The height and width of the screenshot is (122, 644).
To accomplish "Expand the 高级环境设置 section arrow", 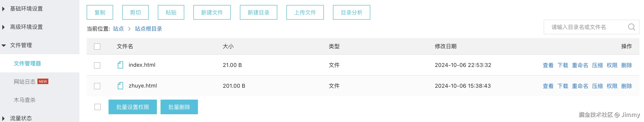I will click(3, 27).
